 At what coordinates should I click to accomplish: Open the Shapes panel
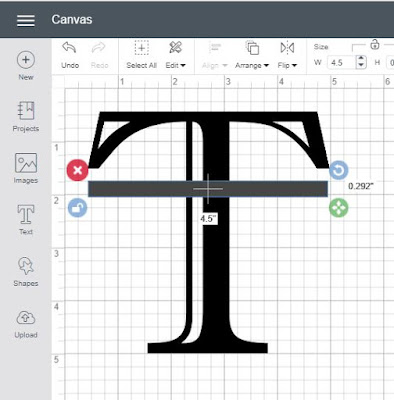pyautogui.click(x=26, y=271)
